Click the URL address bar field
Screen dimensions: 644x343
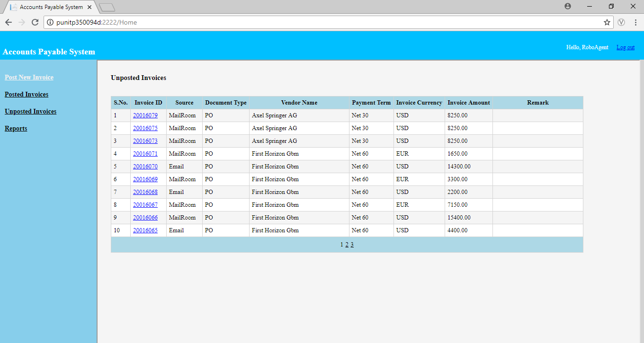[322, 22]
